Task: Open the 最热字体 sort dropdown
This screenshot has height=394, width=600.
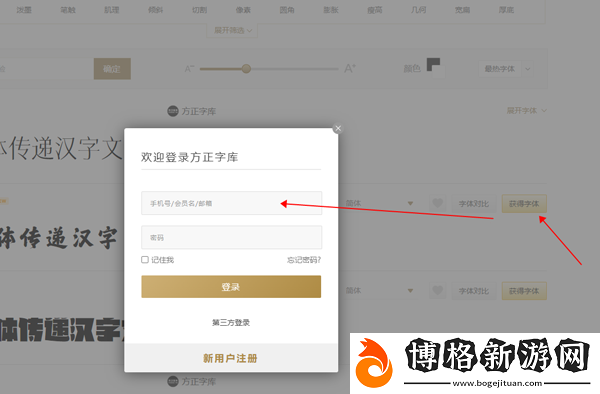Action: (x=505, y=69)
